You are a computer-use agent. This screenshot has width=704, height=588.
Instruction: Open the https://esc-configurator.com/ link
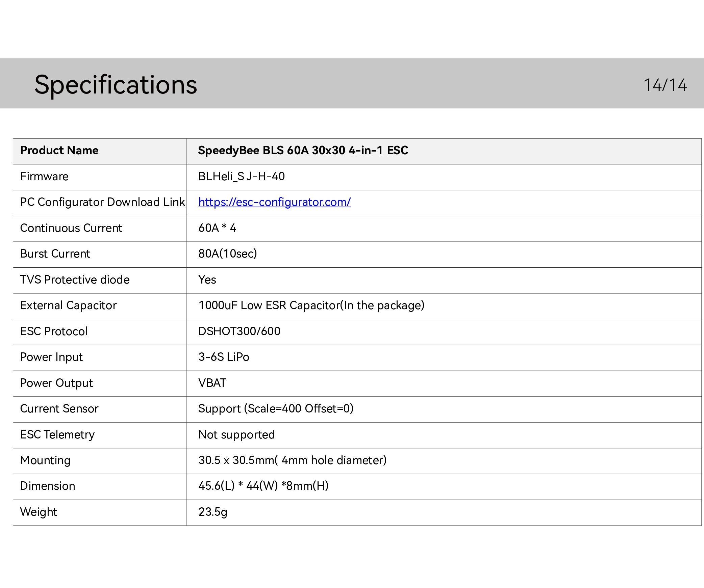(274, 202)
